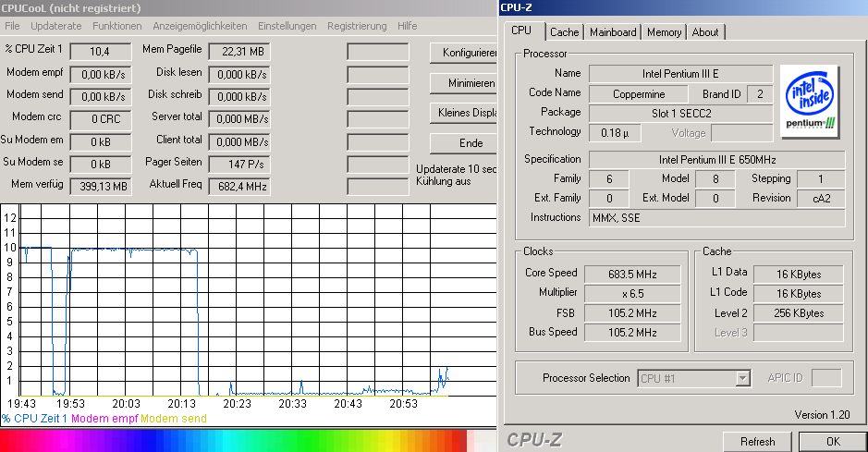This screenshot has width=868, height=452.
Task: Open the Funktionen menu
Action: [116, 26]
